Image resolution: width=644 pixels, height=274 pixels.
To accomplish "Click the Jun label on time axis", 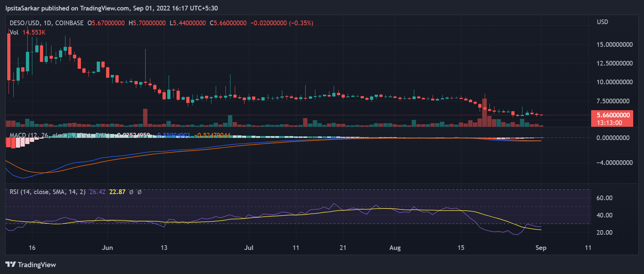I will [107, 248].
